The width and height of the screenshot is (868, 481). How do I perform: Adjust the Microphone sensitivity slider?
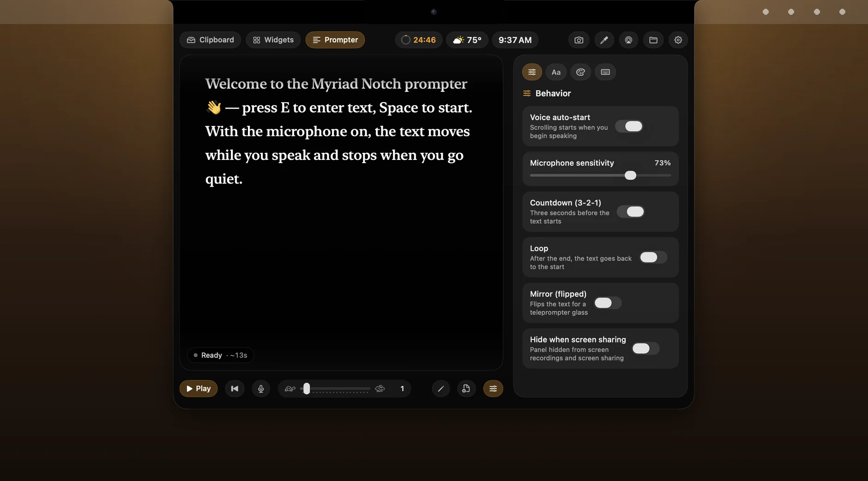point(600,176)
